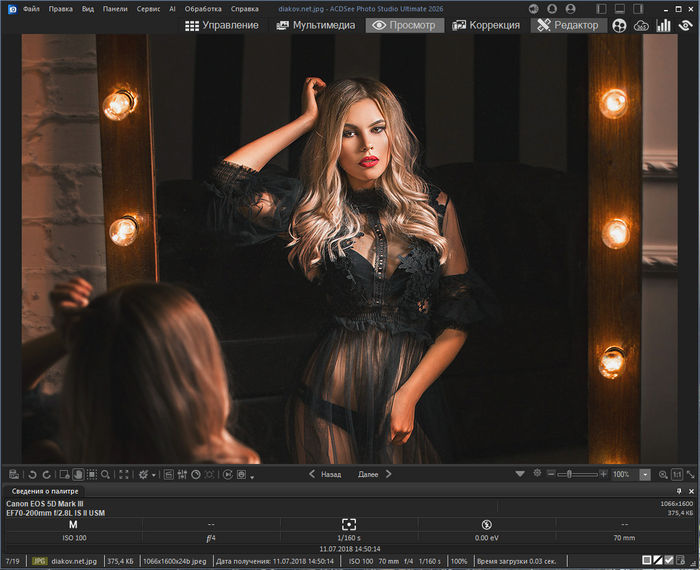Click the zoom slider handle
This screenshot has height=570, width=700.
(568, 474)
